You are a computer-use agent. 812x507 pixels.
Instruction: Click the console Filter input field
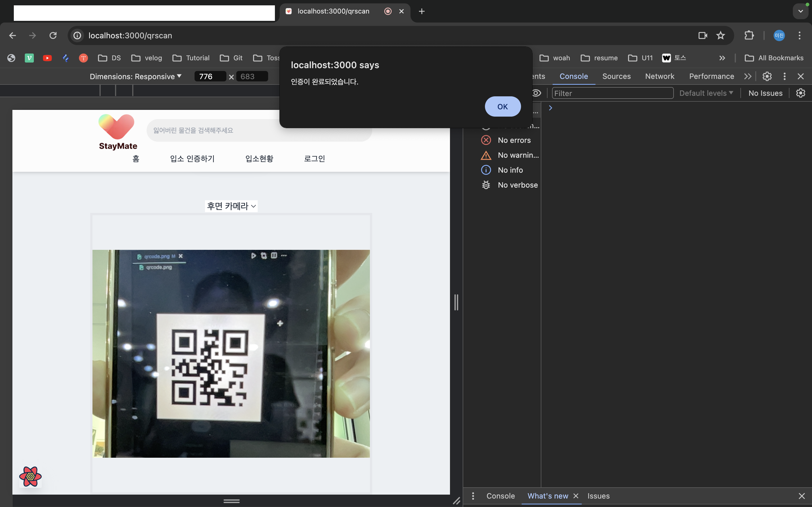[x=612, y=93]
